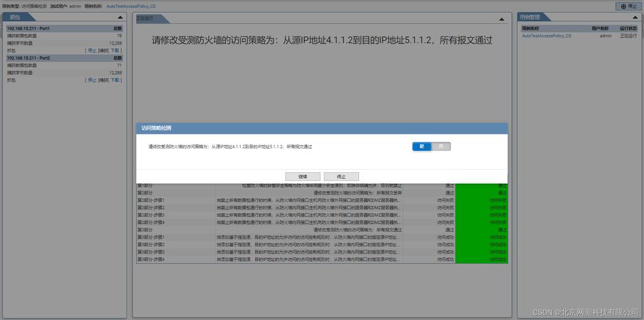
Task: Click 下载 link for Port1 capture
Action: pos(115,51)
